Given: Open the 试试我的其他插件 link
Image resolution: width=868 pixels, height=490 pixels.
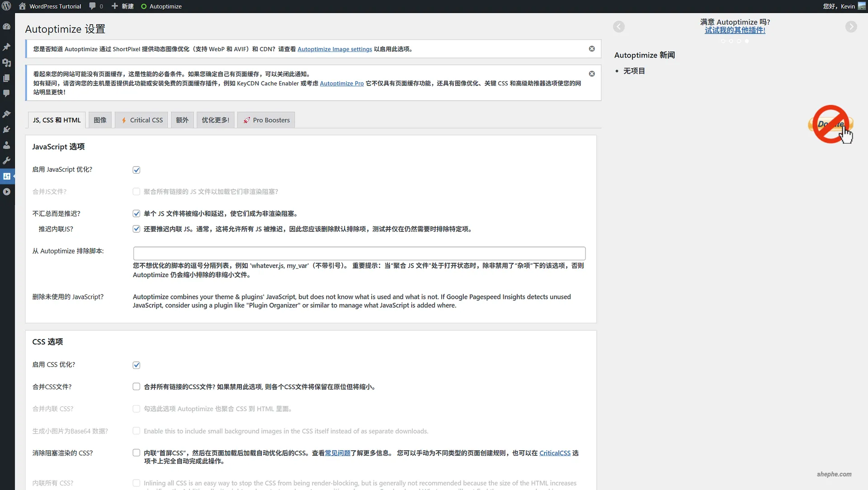Looking at the screenshot, I should (735, 30).
